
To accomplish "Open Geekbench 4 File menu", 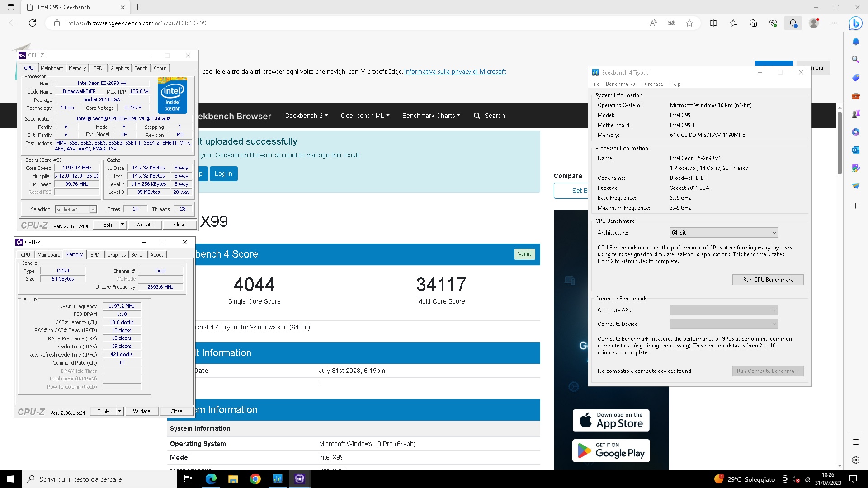I will pos(595,84).
